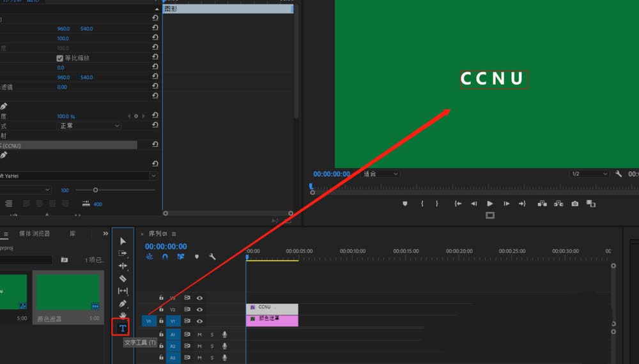
Task: Open the timeline wrench display settings
Action: coord(212,257)
